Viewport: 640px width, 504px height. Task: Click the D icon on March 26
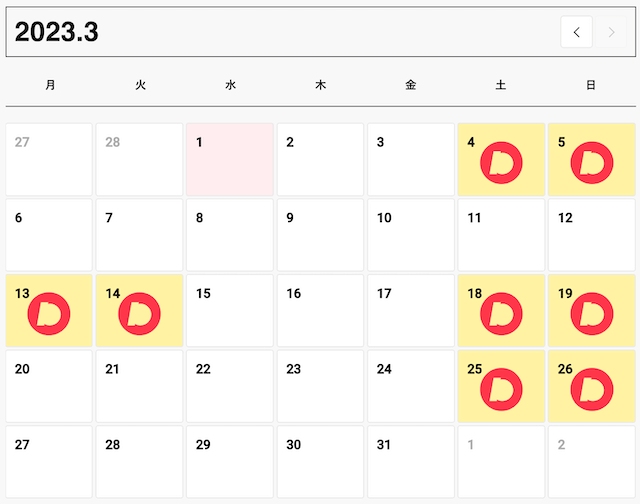pyautogui.click(x=592, y=389)
